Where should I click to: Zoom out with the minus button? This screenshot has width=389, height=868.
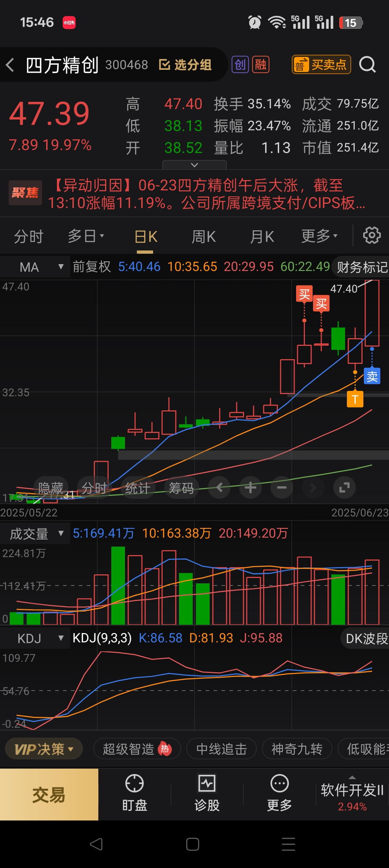(x=282, y=488)
